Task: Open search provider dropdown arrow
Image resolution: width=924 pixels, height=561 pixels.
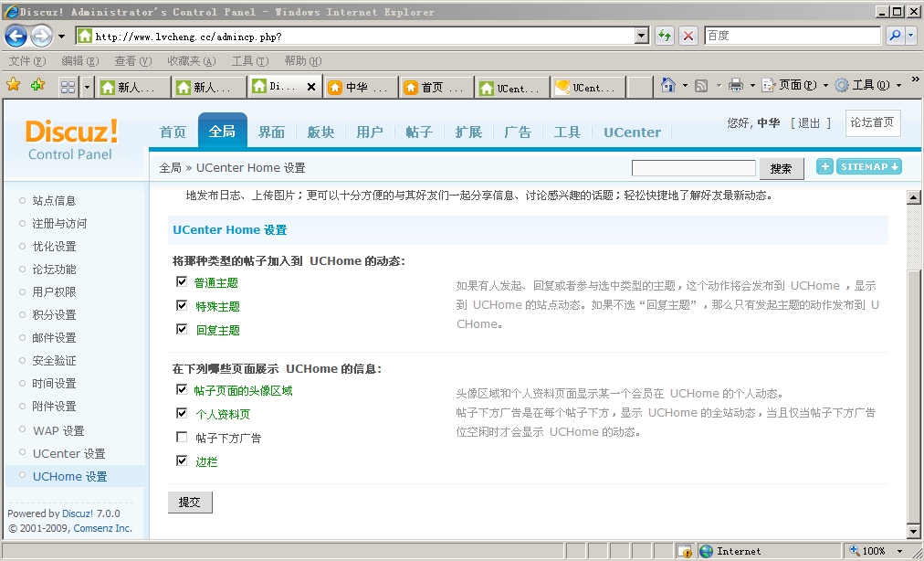Action: tap(911, 36)
